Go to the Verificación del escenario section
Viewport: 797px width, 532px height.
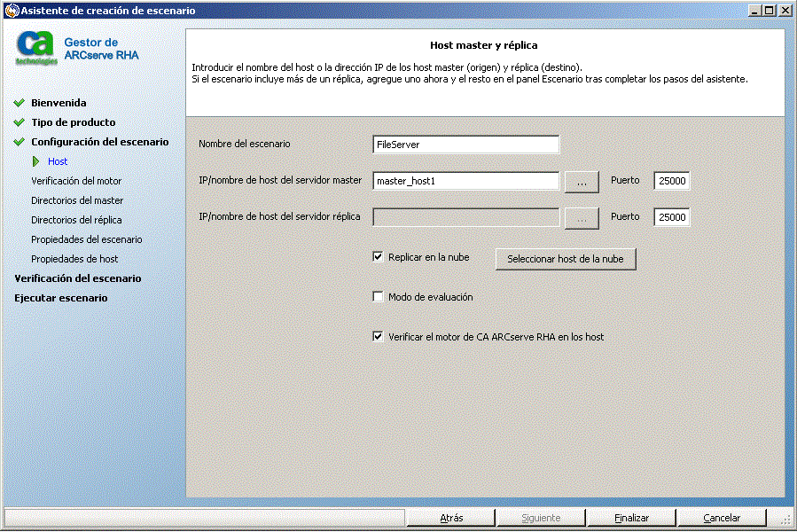click(x=80, y=278)
